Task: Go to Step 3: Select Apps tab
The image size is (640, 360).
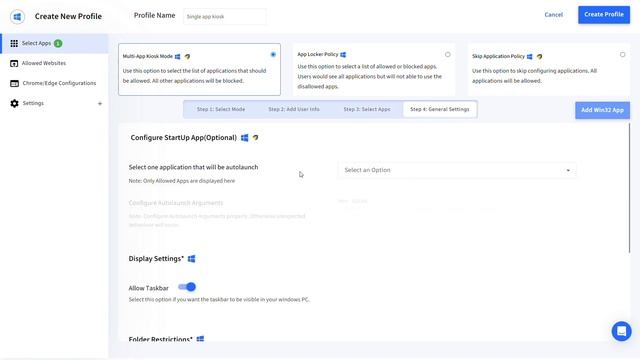Action: coord(367,109)
